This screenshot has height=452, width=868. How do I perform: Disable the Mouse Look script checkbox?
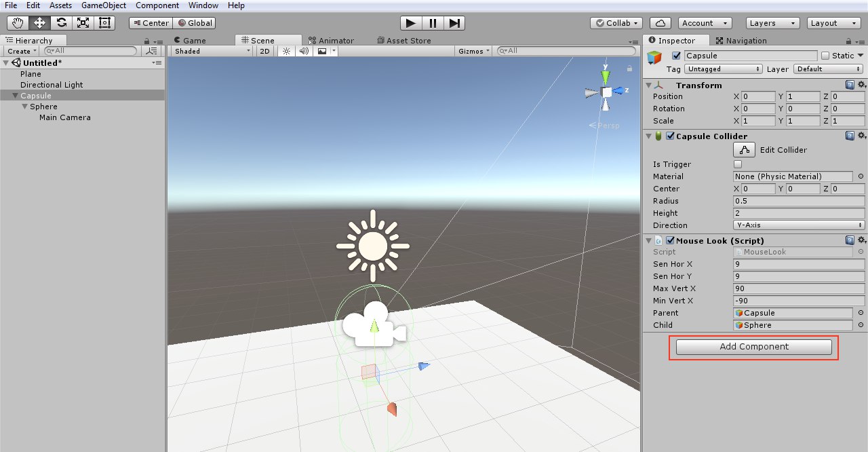tap(671, 240)
